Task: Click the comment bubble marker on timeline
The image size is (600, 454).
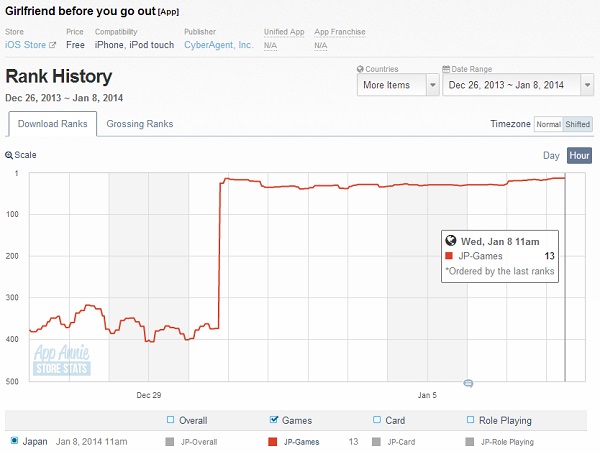Action: coord(468,383)
